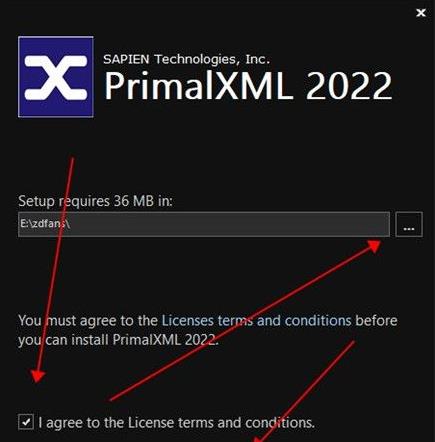Click the word "Licenses" in the blue link
Image resolution: width=435 pixels, height=442 pixels.
point(188,321)
